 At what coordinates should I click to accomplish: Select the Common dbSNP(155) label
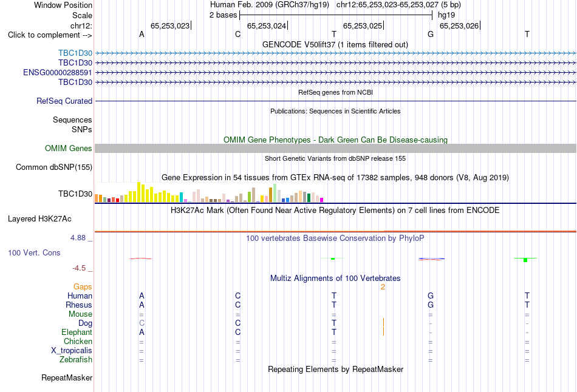[x=53, y=167]
